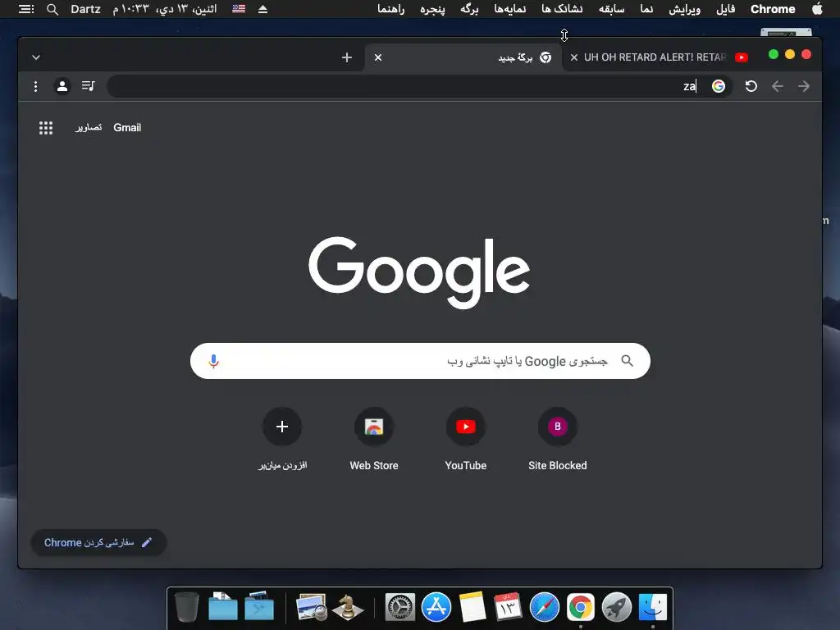Click the Customize Chrome pencil button
840x630 pixels.
point(98,543)
